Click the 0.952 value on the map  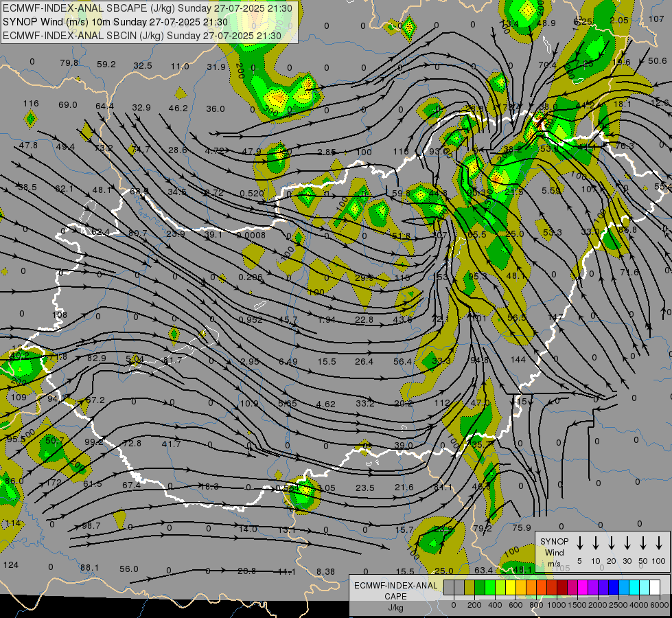[251, 319]
